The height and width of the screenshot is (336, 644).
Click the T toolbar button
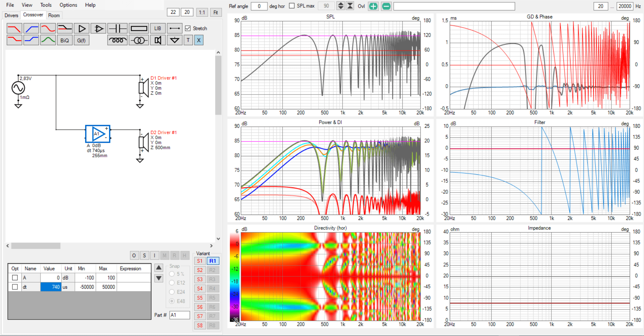pos(188,40)
